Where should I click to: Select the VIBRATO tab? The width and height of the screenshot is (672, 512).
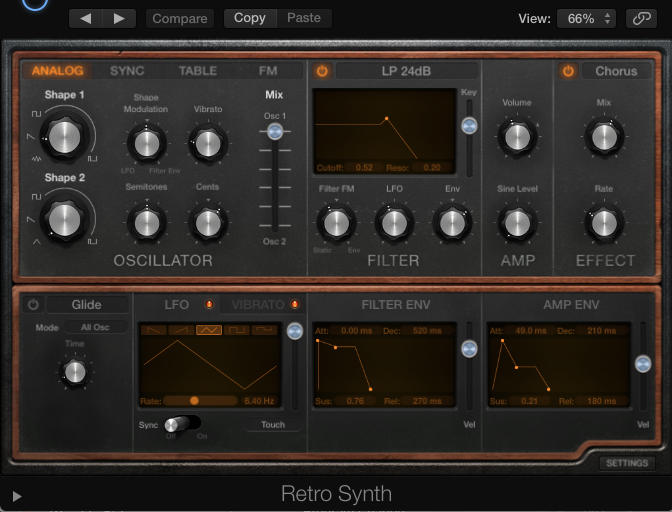point(258,305)
